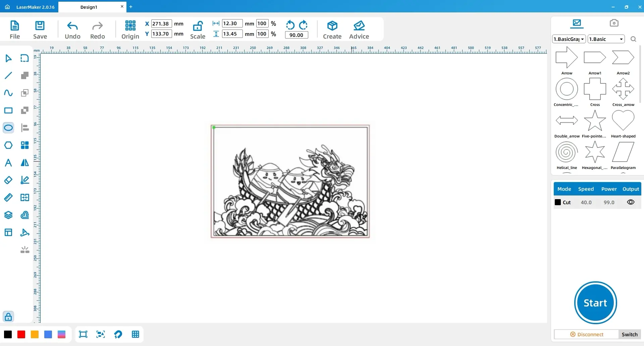
Task: Insert the Concentric circle shape
Action: pos(567,89)
